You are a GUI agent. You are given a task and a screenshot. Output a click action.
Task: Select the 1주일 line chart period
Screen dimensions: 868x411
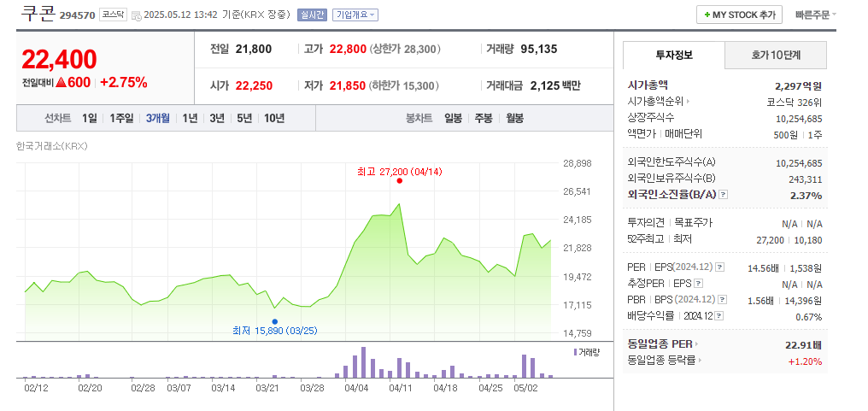(x=121, y=118)
